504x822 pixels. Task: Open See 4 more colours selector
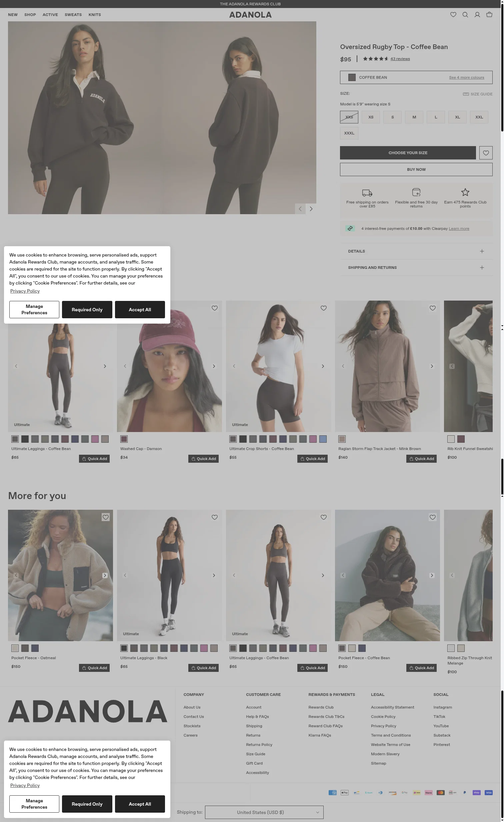click(x=467, y=77)
